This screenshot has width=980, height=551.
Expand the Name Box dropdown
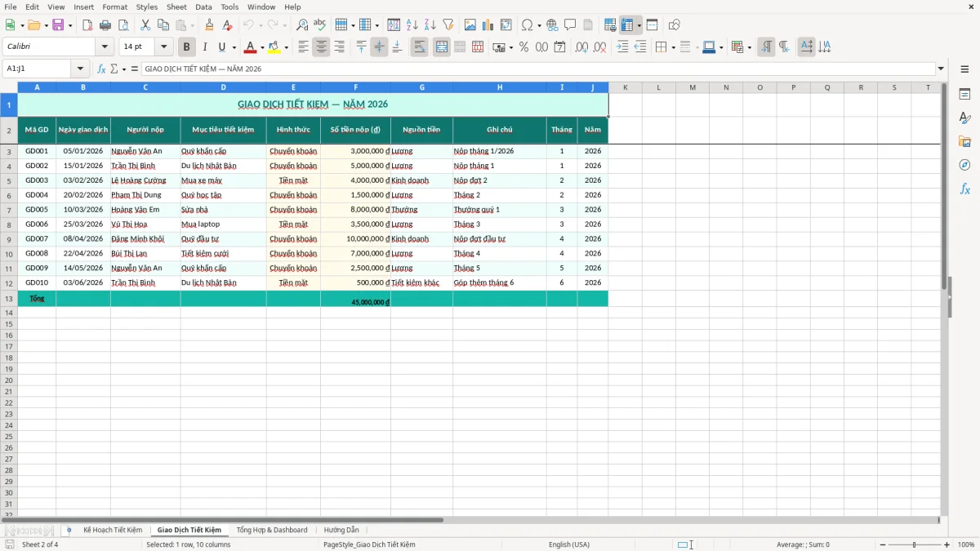coord(80,69)
